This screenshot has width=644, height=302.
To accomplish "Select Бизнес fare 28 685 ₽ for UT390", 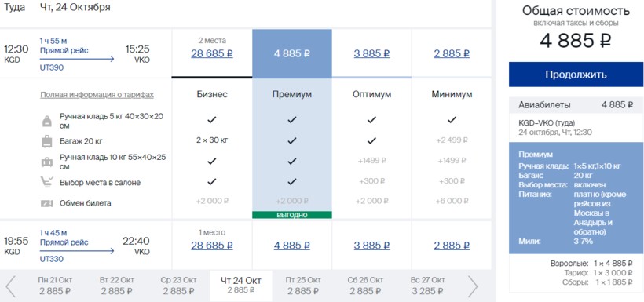I will 212,54.
